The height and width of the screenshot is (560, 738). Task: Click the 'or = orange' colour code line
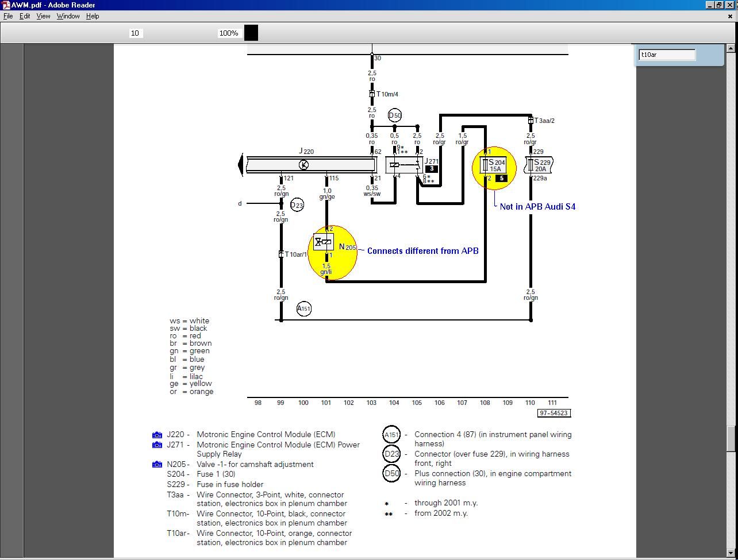pos(191,392)
